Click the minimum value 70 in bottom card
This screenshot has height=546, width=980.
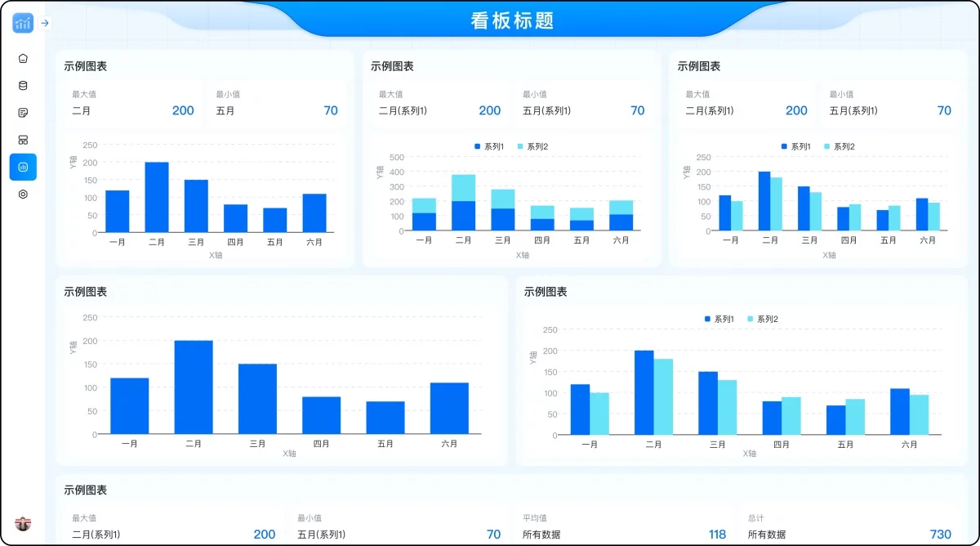coord(493,534)
